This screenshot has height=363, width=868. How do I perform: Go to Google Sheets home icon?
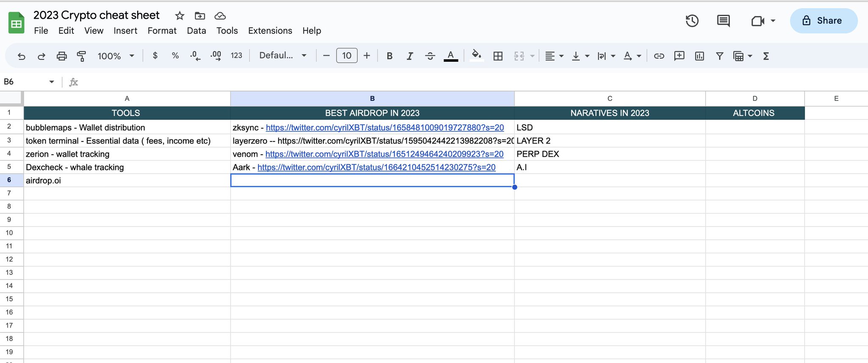(x=17, y=22)
